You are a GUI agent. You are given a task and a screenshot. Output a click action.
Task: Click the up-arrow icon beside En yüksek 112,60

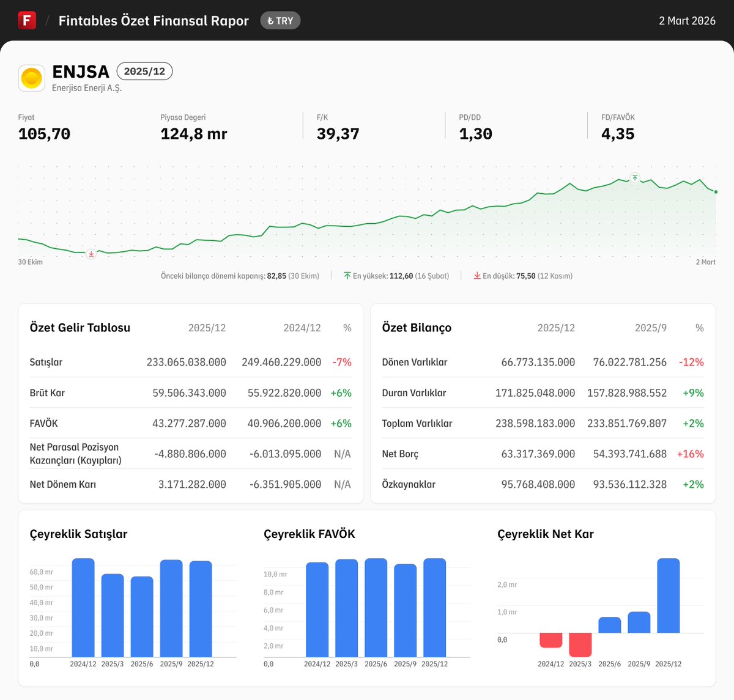pos(346,275)
